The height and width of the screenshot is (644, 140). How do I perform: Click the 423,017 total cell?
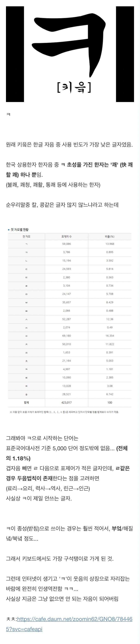[x=66, y=402]
